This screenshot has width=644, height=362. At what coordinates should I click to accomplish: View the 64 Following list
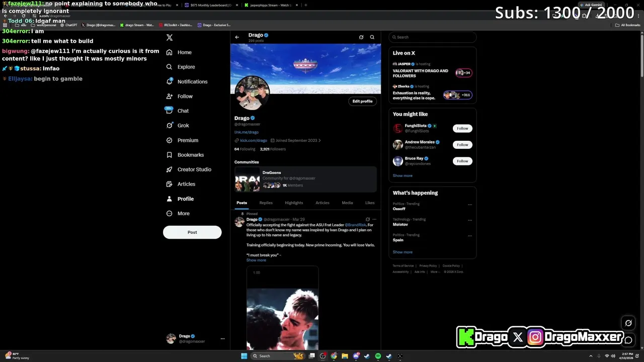pyautogui.click(x=245, y=149)
